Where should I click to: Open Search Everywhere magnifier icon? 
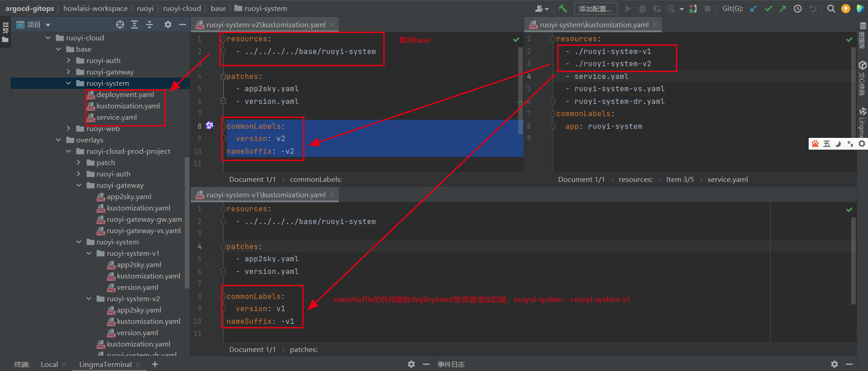tap(831, 9)
